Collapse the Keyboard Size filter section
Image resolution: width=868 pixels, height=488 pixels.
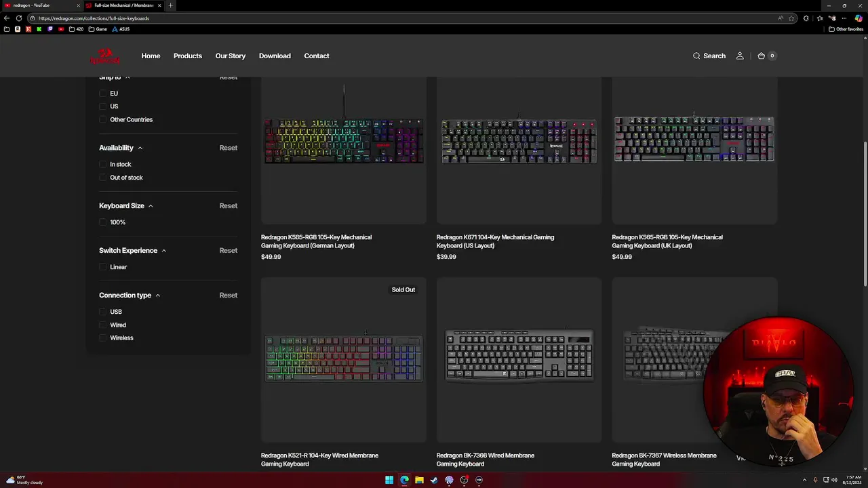[126, 206]
